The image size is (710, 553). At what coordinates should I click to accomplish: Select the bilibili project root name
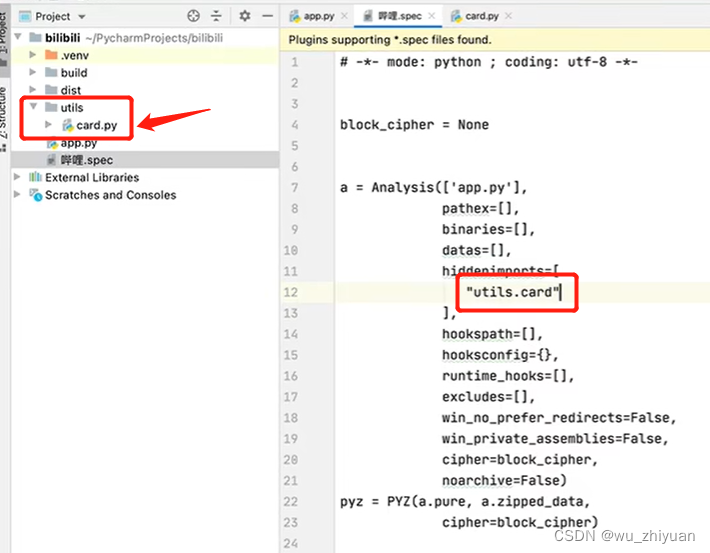[x=62, y=38]
